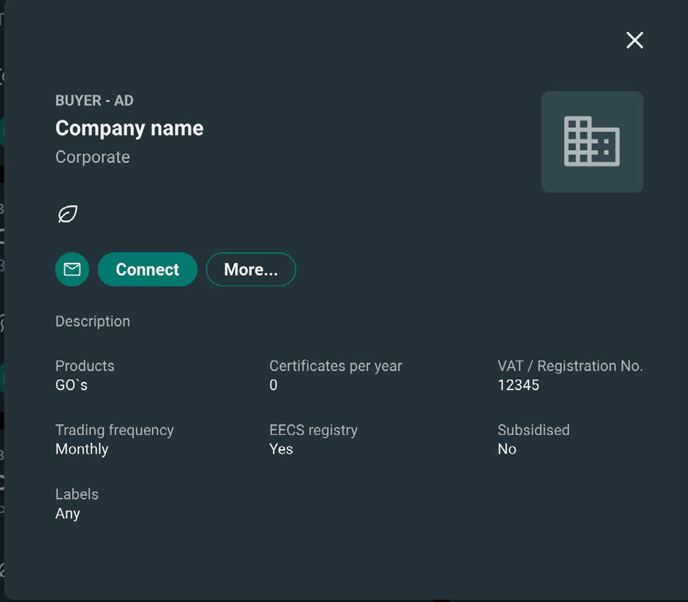Click the Description section label

[93, 322]
